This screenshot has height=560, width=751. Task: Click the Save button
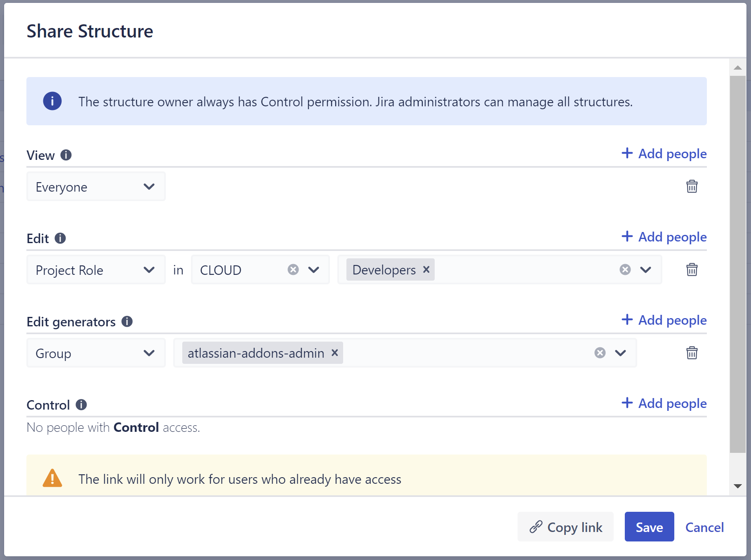point(649,527)
